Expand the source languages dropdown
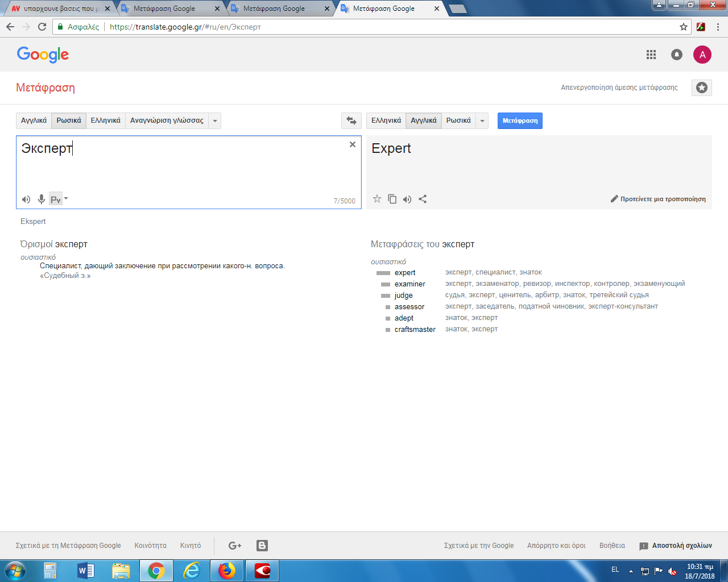Viewport: 728px width, 582px height. pos(215,120)
